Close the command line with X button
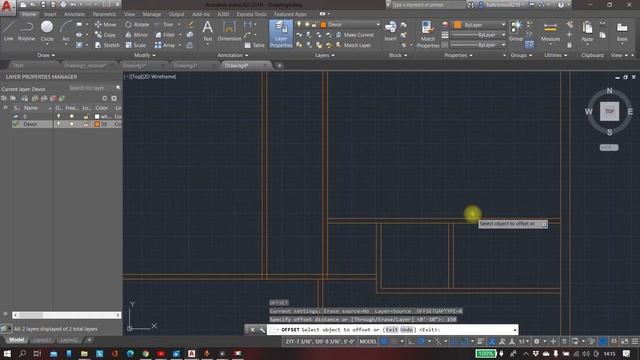640x360 pixels. (x=252, y=329)
